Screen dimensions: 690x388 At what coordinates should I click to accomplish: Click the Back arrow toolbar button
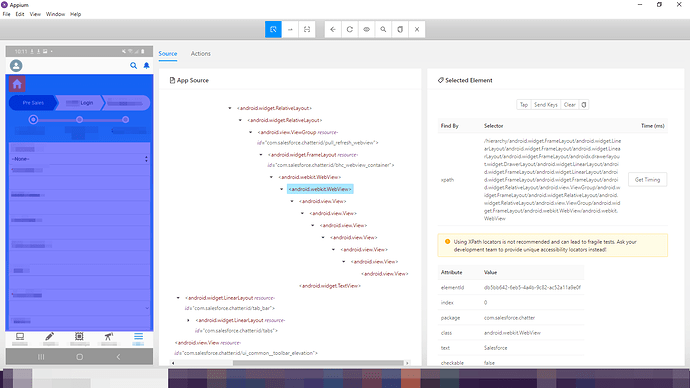click(x=333, y=29)
